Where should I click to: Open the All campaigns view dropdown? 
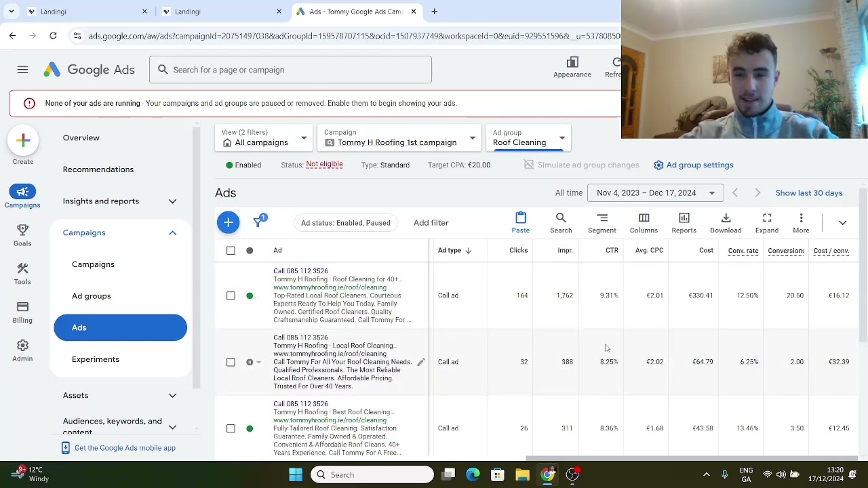(x=264, y=138)
